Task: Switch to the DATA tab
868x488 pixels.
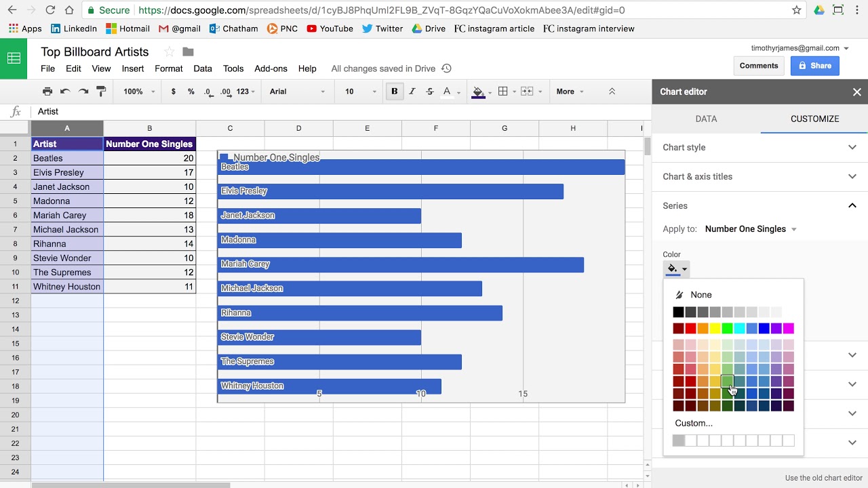Action: [706, 119]
